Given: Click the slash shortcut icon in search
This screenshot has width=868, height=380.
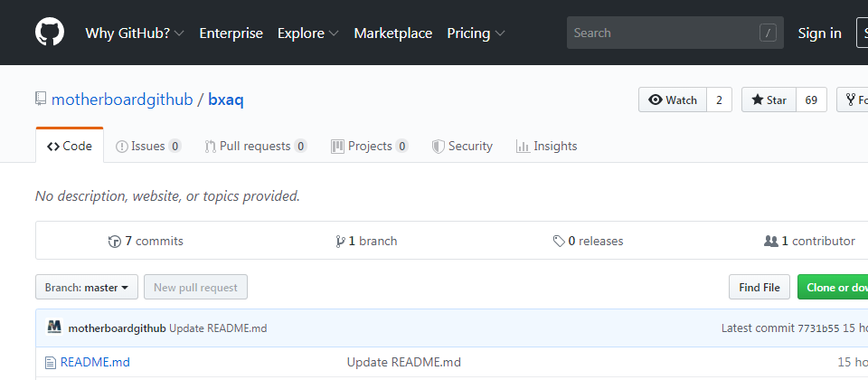Looking at the screenshot, I should tap(768, 33).
